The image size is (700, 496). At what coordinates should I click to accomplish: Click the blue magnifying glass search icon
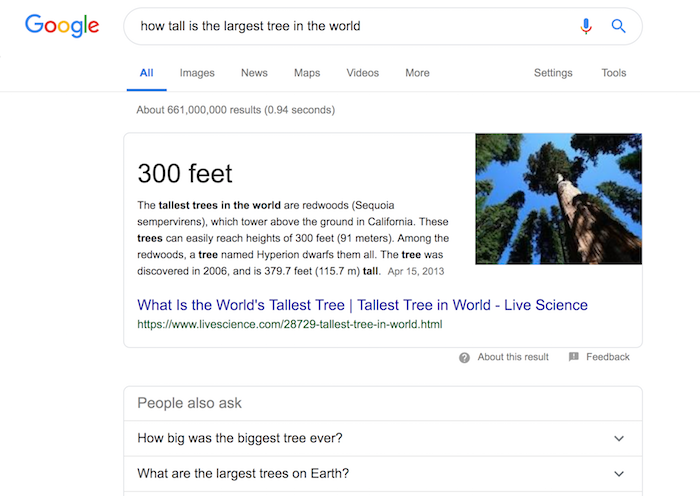pyautogui.click(x=618, y=26)
